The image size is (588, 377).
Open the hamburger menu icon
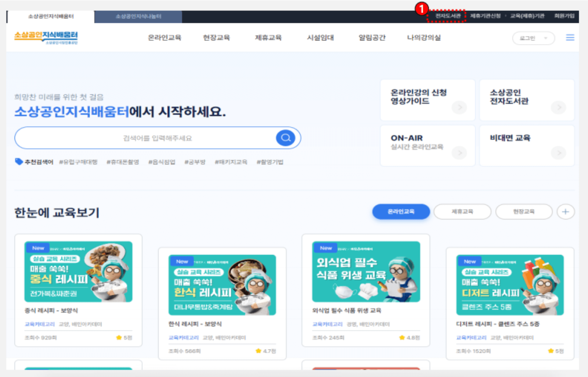point(570,38)
